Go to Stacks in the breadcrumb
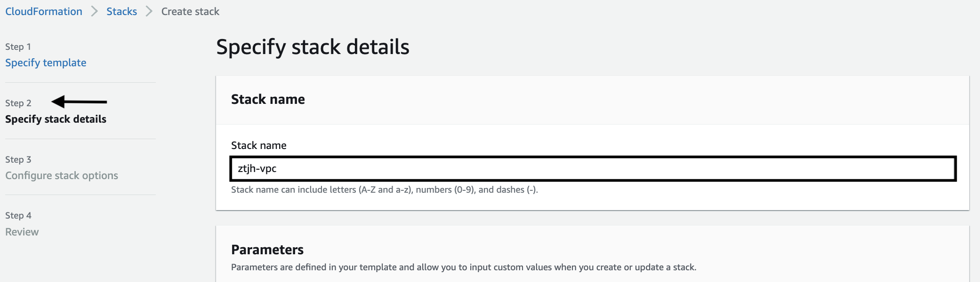This screenshot has width=980, height=282. 121,11
